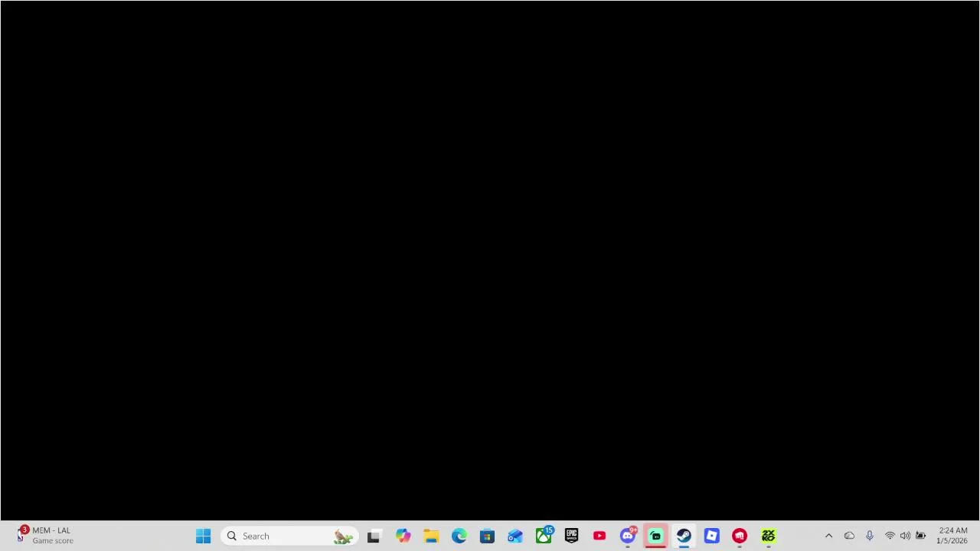Launch Epic Games Launcher
The height and width of the screenshot is (551, 980).
(x=571, y=536)
